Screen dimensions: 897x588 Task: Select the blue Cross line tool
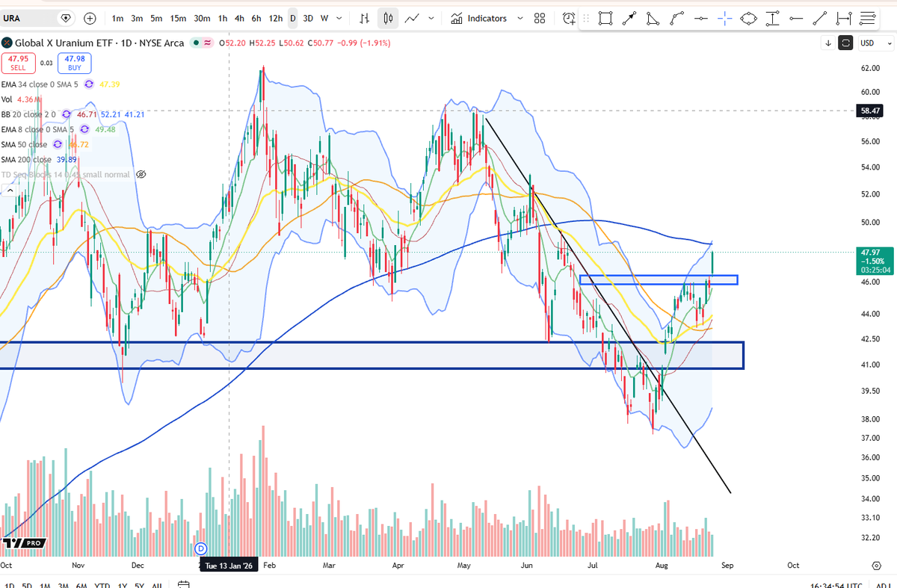725,18
